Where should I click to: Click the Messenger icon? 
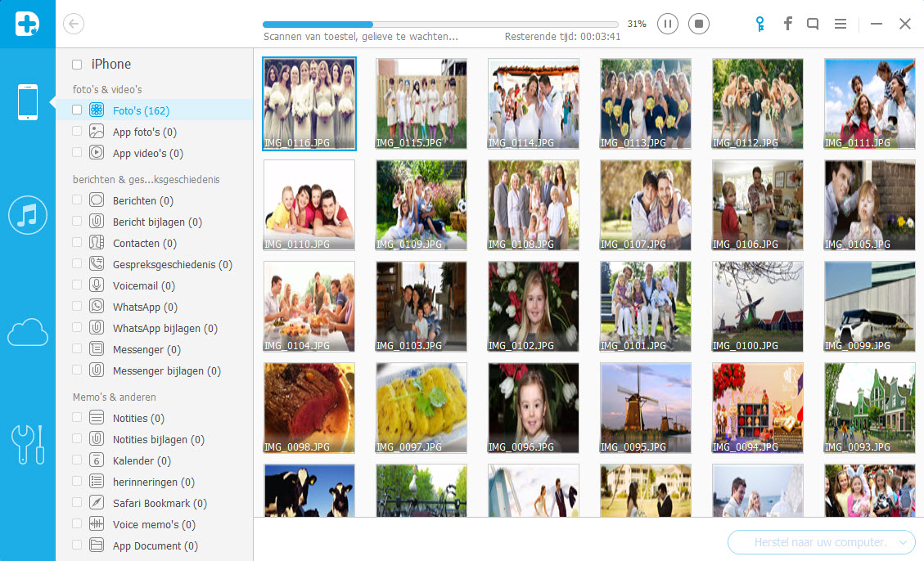tap(97, 349)
